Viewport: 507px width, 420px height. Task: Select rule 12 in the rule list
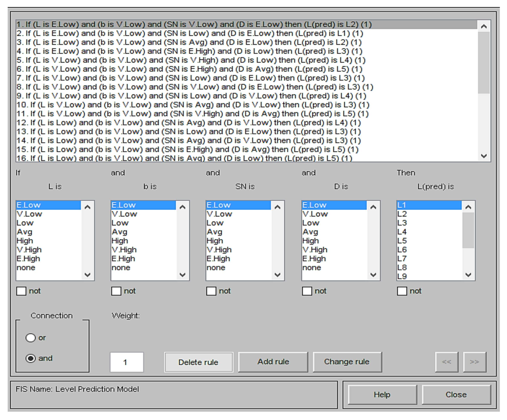tap(188, 123)
